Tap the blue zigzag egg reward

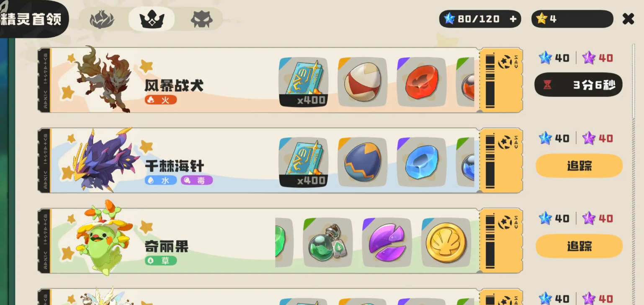[x=363, y=162]
